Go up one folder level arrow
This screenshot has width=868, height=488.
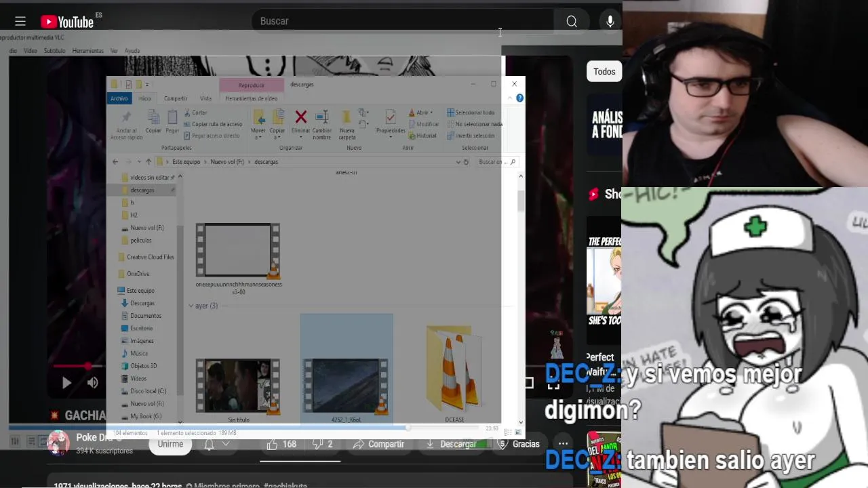pyautogui.click(x=149, y=162)
